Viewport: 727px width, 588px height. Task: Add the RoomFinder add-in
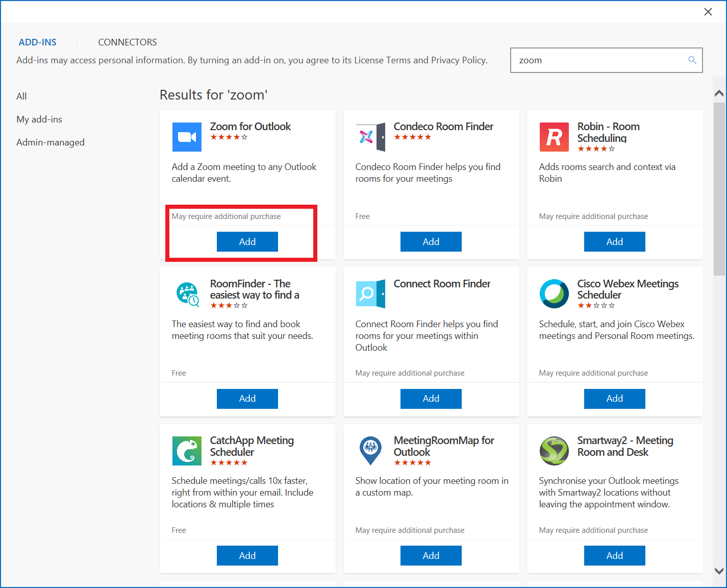click(x=247, y=399)
